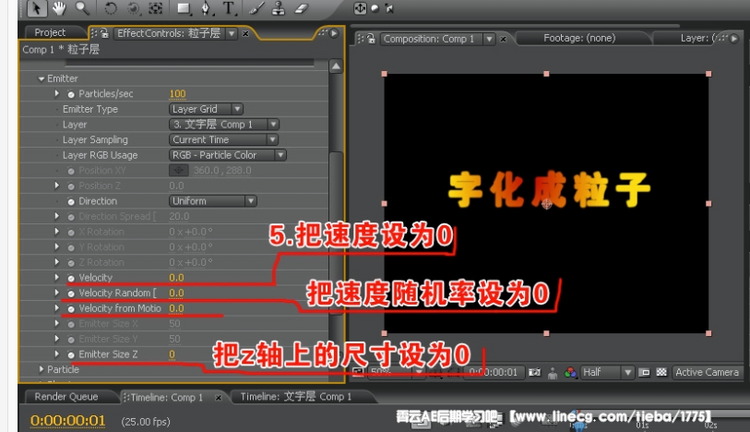
Task: Open the Layer source dropdown
Action: (224, 124)
